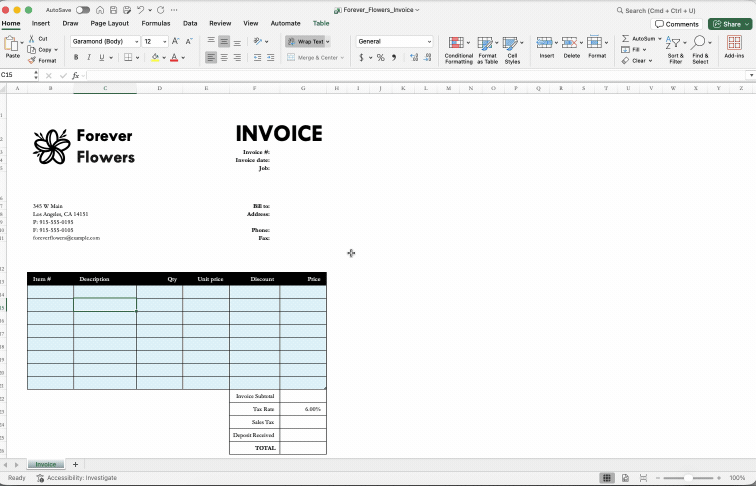Toggle Wrap Text
The image size is (756, 486).
306,41
